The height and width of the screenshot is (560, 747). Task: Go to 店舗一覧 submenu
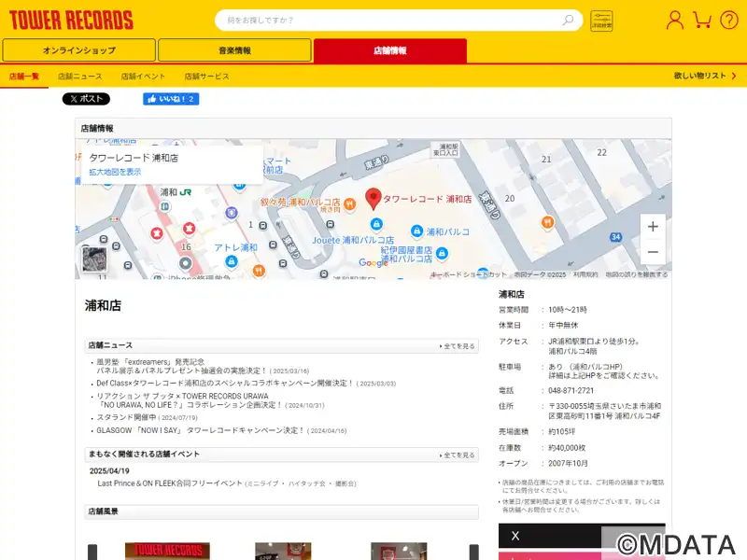pyautogui.click(x=24, y=77)
